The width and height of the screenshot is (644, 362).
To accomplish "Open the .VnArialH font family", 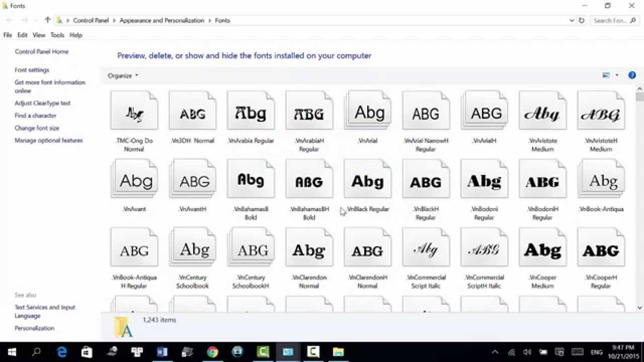I will pos(484,117).
